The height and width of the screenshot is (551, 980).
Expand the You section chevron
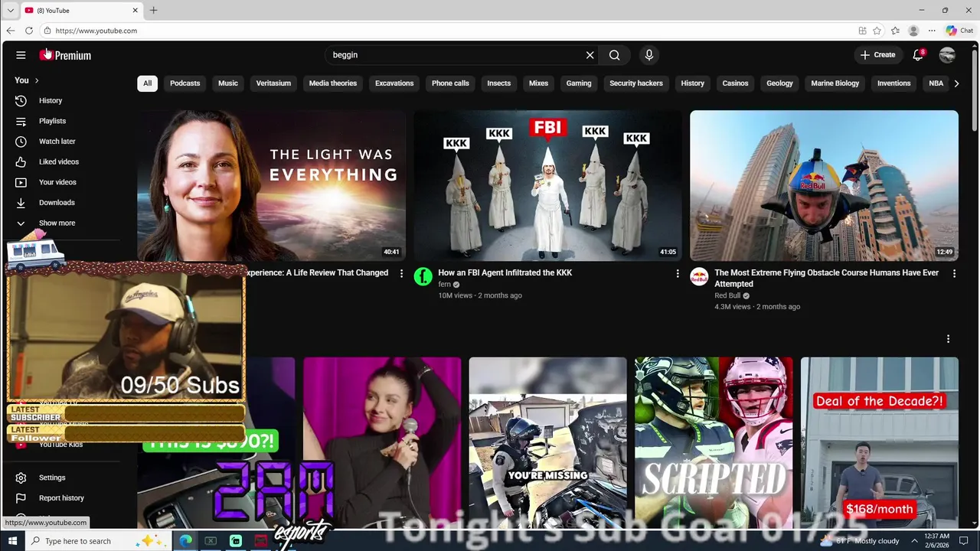36,80
